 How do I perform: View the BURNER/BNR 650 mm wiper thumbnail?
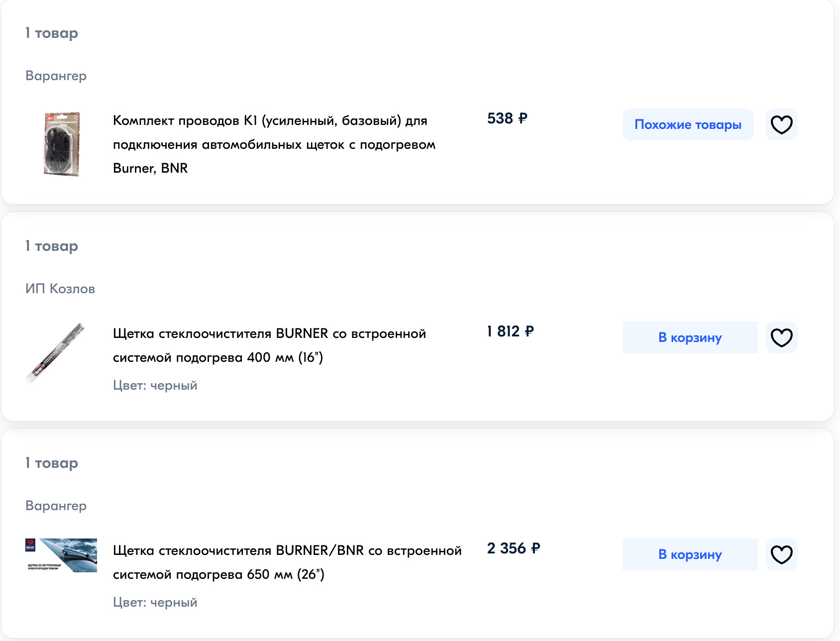(x=61, y=555)
